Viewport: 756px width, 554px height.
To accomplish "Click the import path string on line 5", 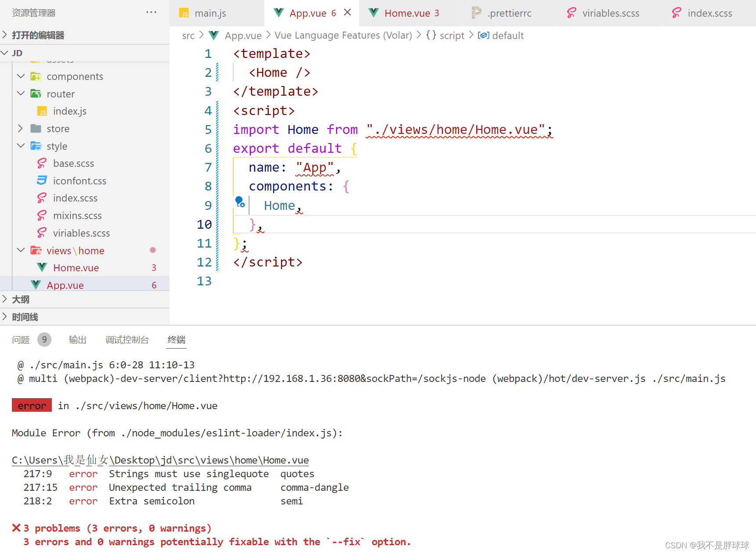I will [x=455, y=130].
